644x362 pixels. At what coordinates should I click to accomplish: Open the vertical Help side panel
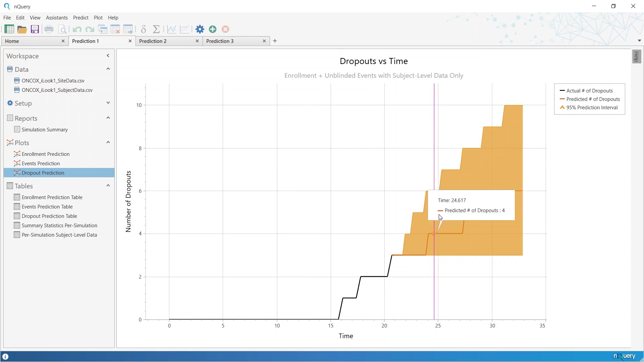pyautogui.click(x=636, y=56)
